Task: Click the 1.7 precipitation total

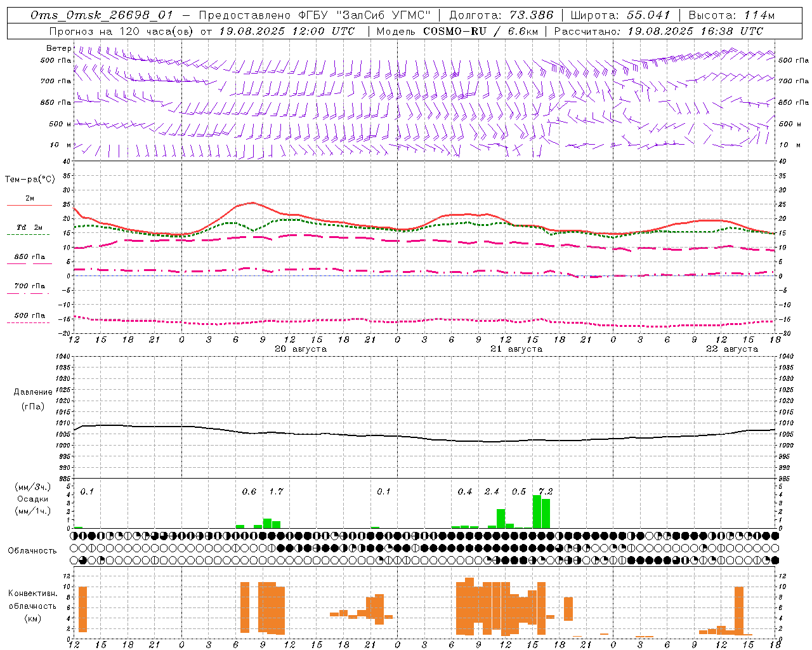Action: (276, 492)
